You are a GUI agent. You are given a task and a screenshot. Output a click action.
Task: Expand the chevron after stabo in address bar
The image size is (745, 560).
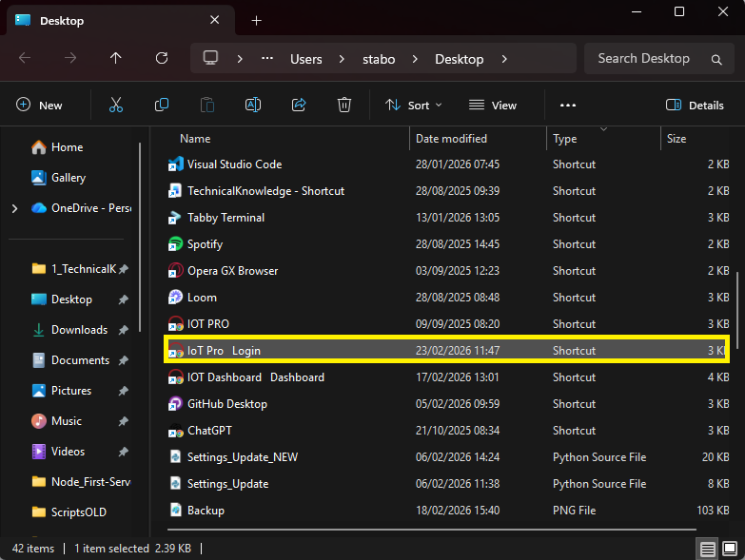pyautogui.click(x=415, y=59)
